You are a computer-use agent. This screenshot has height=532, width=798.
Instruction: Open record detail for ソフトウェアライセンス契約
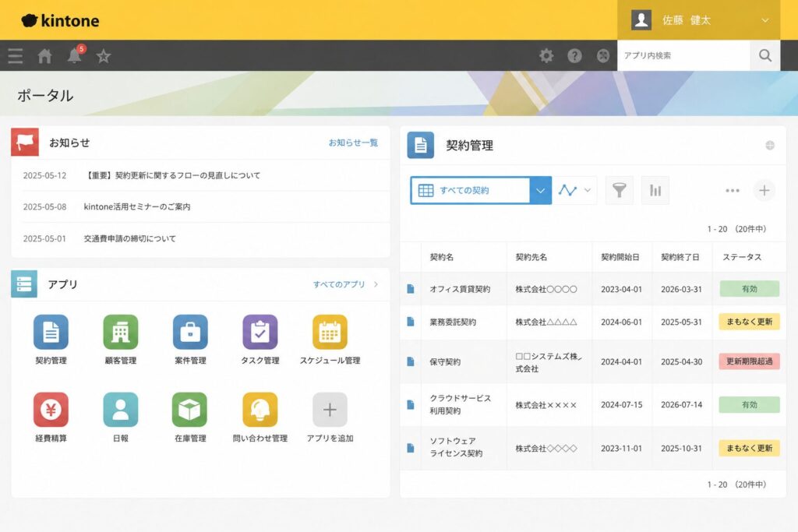point(411,448)
